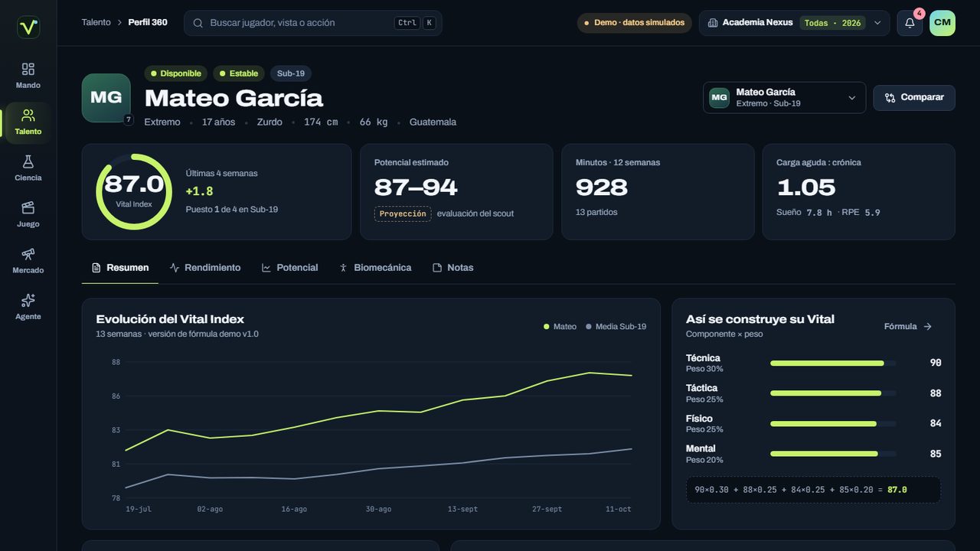The image size is (980, 551).
Task: Click the notification count badge 4
Action: (919, 14)
